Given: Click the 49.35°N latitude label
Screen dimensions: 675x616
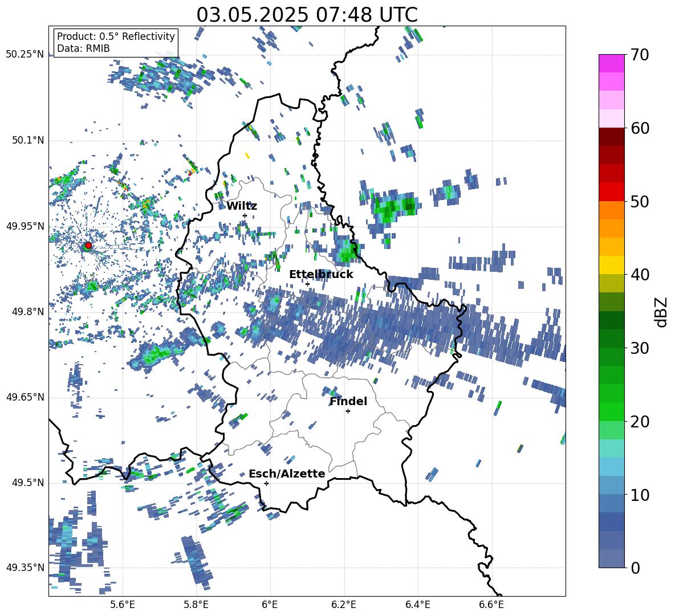Looking at the screenshot, I should 25,568.
